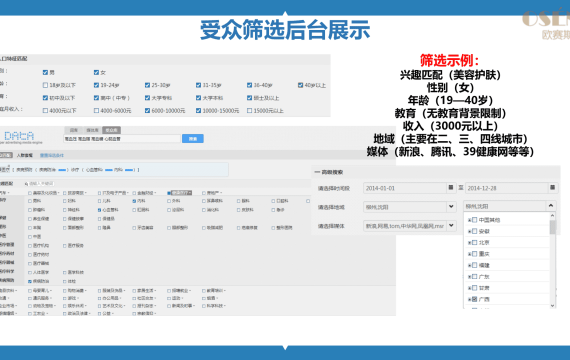Tick the 安徽 region checkbox

point(474,231)
